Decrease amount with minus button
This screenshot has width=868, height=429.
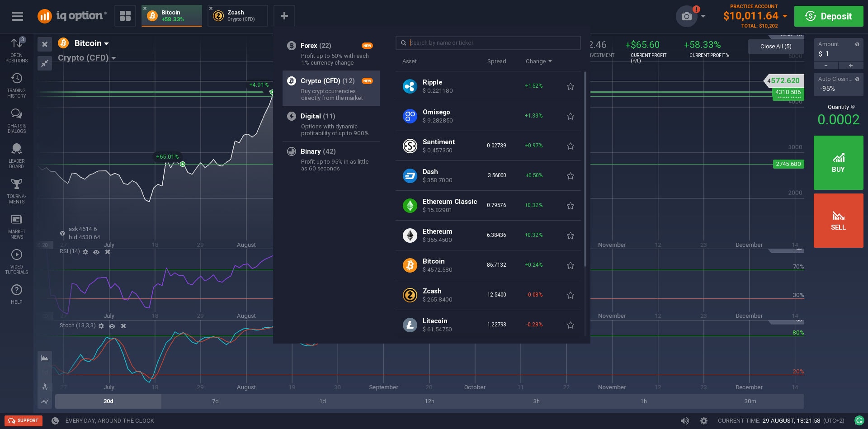coord(826,66)
